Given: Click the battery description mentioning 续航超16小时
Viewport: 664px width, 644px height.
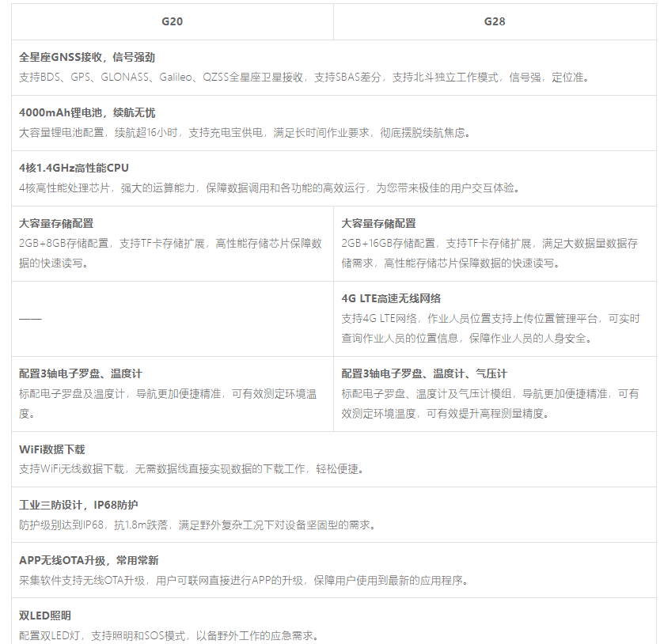Looking at the screenshot, I should click(245, 133).
